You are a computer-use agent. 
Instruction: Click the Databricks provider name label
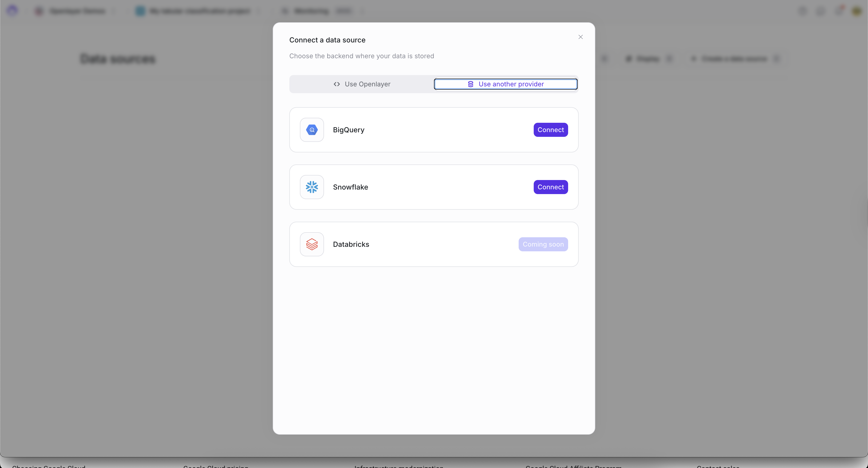[x=351, y=244]
